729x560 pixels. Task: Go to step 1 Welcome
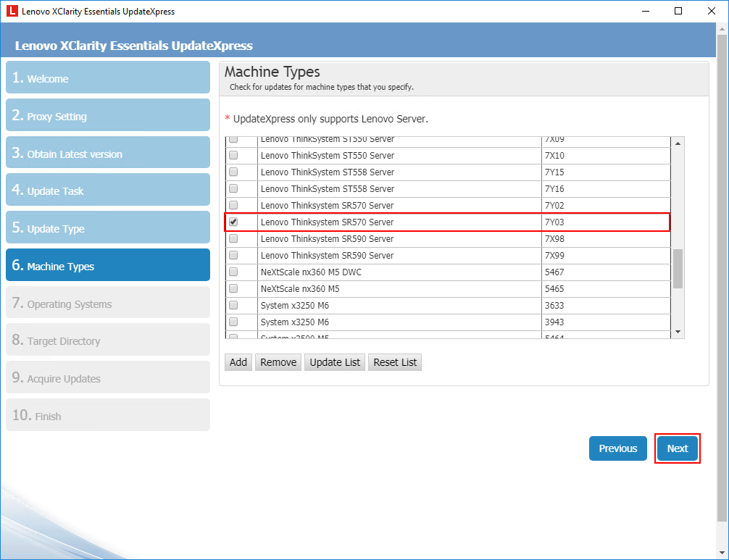(x=108, y=78)
